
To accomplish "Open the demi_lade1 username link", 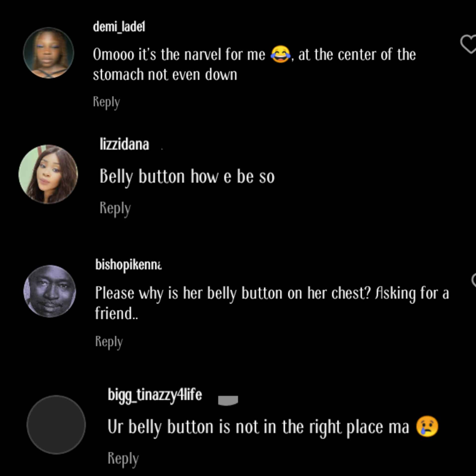I will pos(119,27).
